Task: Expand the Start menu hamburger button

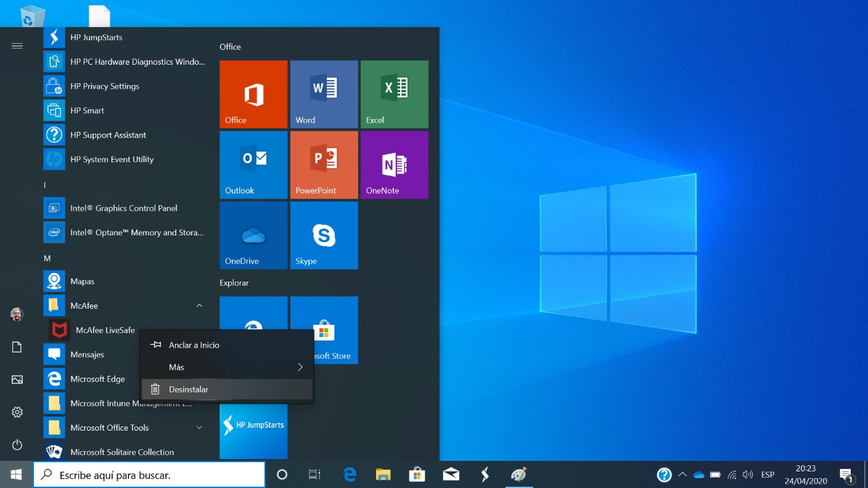Action: [x=17, y=46]
